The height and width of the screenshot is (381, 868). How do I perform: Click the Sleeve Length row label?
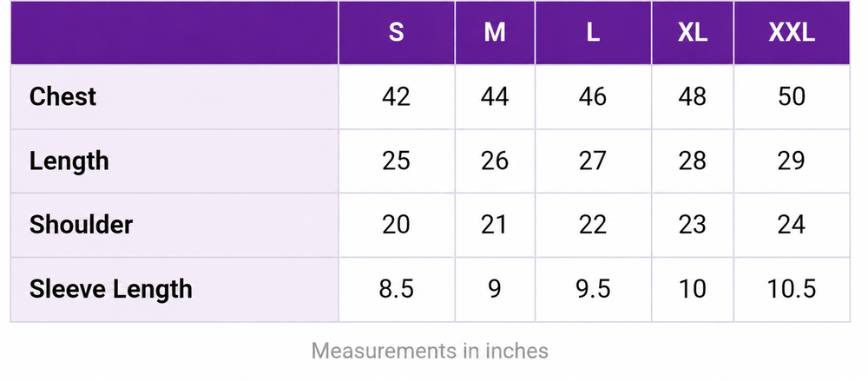(111, 290)
